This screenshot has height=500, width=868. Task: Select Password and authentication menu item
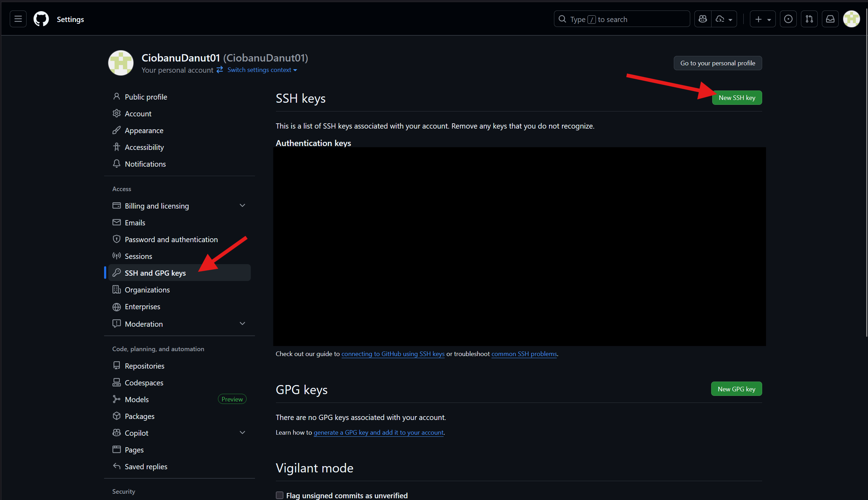coord(171,239)
